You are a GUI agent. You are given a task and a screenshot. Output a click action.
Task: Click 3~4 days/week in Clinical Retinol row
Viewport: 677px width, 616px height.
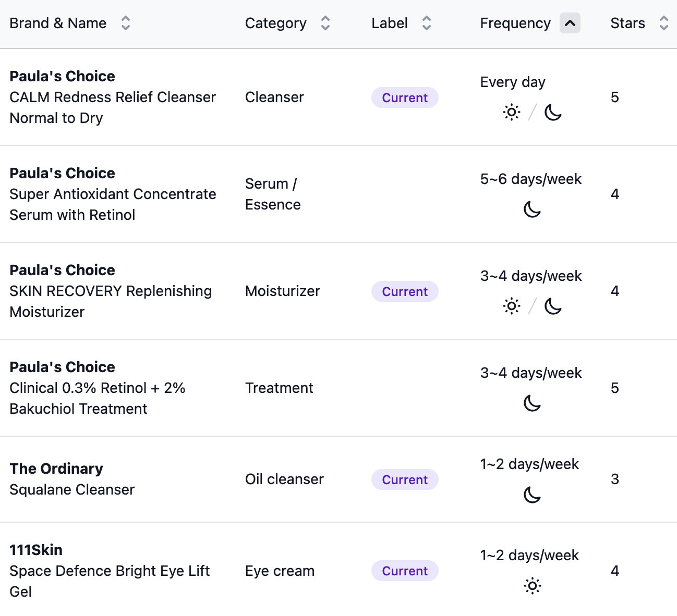coord(531,373)
